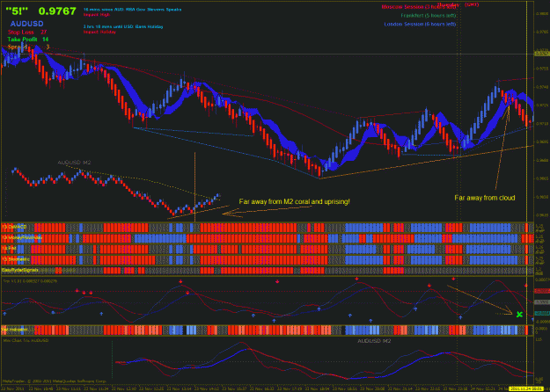
Task: Click the Trix indicator values label
Action: pos(30,281)
